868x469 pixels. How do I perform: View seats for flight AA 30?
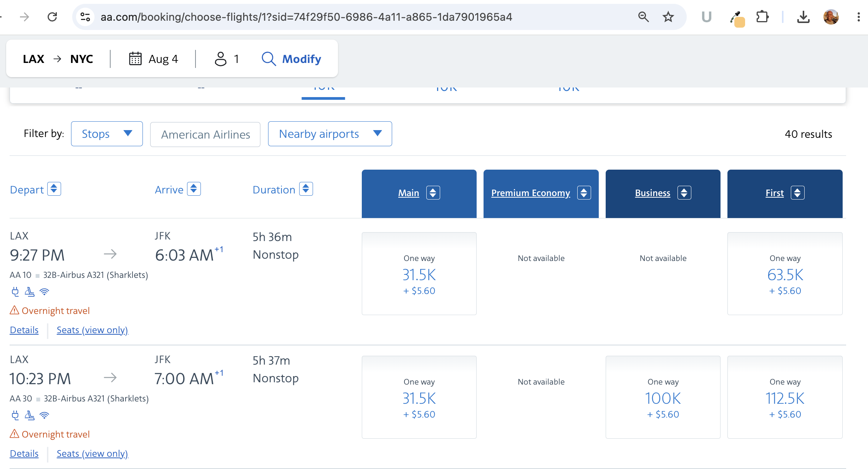point(92,454)
